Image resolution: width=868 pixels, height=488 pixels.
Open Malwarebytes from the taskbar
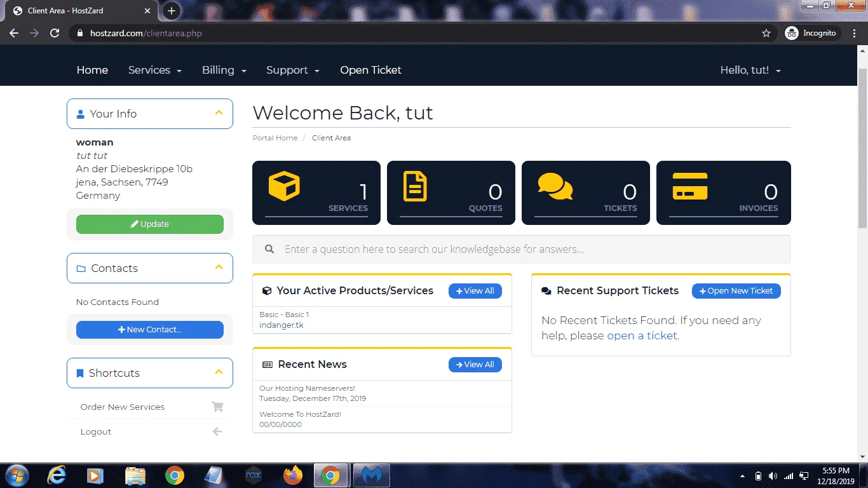[x=371, y=475]
